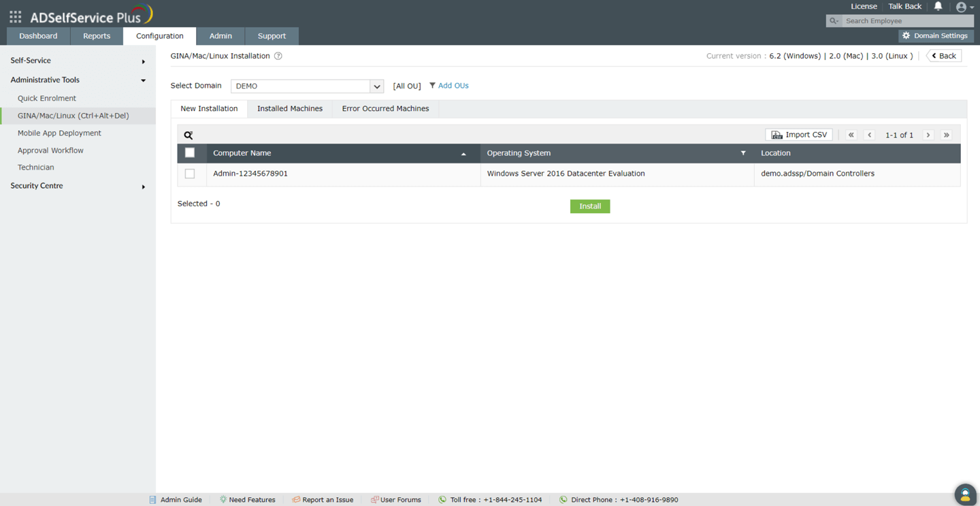The image size is (980, 506).
Task: Click the 1-1 of 1 pagination text
Action: pyautogui.click(x=899, y=136)
